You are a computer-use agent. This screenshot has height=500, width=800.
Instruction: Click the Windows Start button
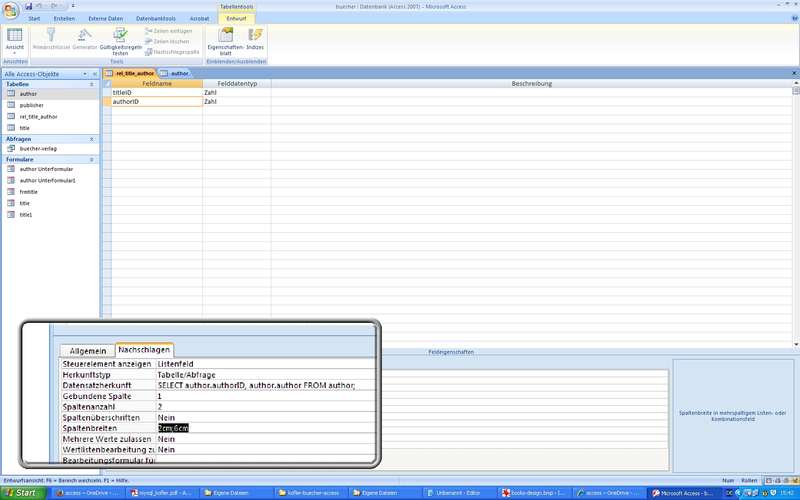22,493
